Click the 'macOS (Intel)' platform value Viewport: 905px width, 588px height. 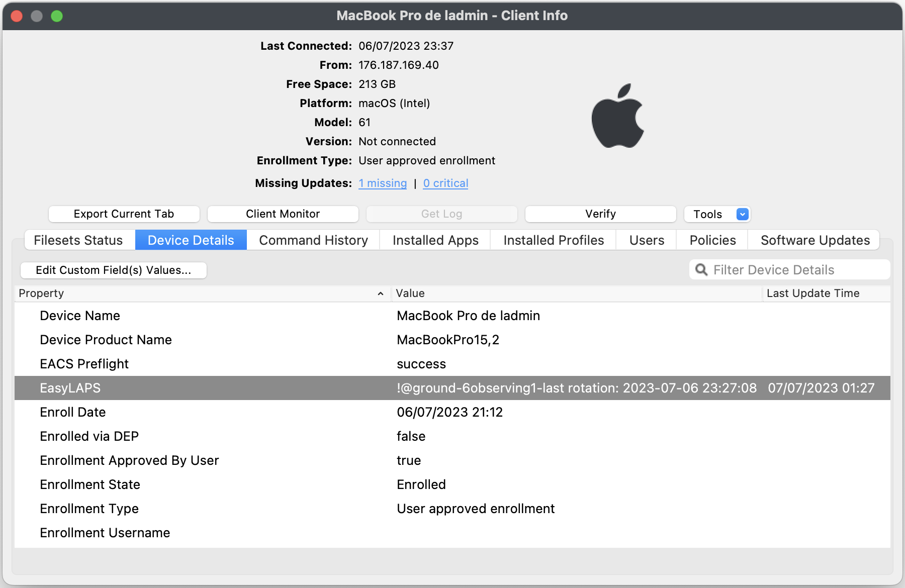tap(394, 104)
